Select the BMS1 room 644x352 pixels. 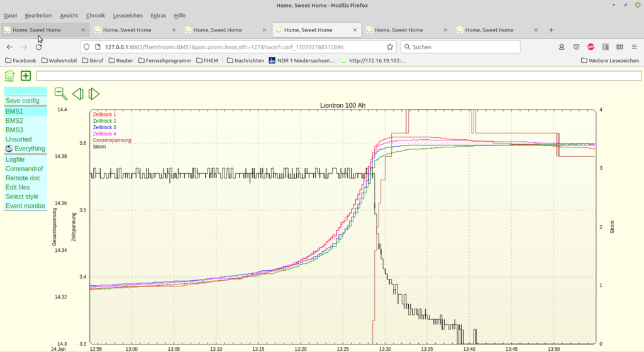point(14,111)
